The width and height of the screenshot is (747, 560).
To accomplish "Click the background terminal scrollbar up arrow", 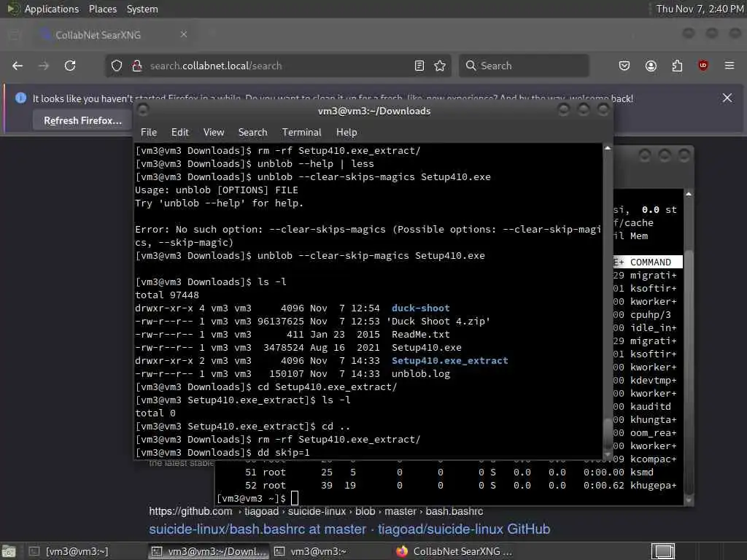I will click(x=688, y=194).
